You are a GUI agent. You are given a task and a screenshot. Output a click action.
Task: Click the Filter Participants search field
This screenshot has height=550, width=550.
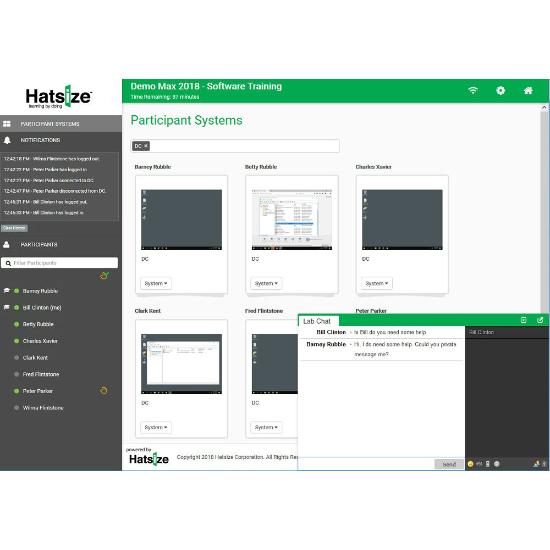pyautogui.click(x=60, y=263)
